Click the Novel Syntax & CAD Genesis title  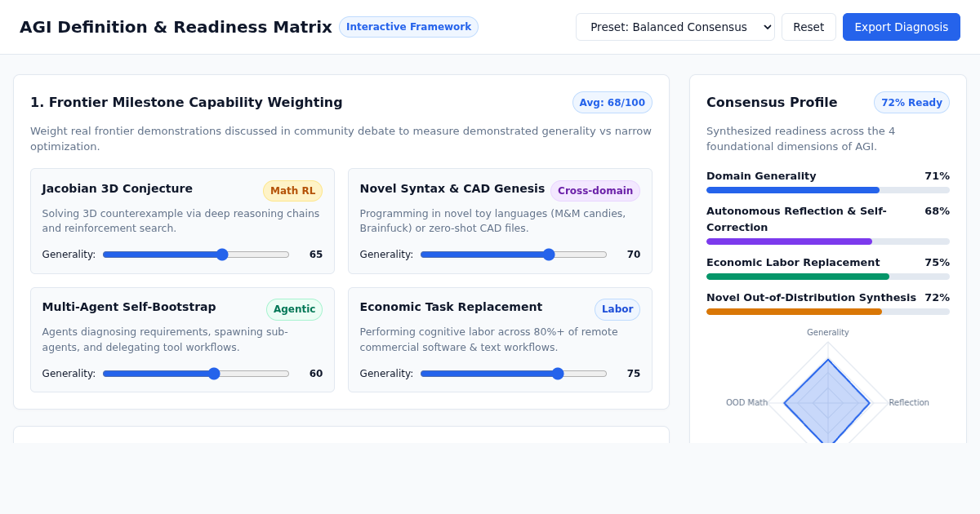pos(452,188)
